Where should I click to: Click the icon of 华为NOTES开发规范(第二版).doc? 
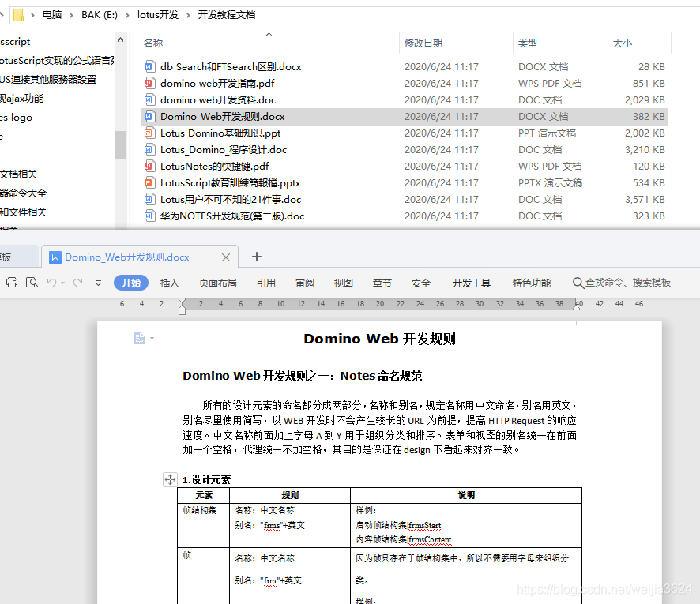coord(149,216)
